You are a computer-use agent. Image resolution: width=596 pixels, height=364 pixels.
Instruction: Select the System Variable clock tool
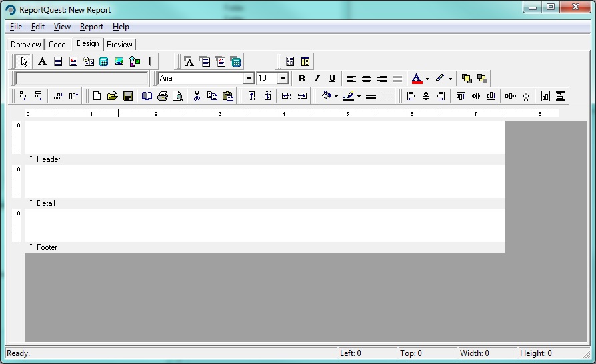(89, 61)
